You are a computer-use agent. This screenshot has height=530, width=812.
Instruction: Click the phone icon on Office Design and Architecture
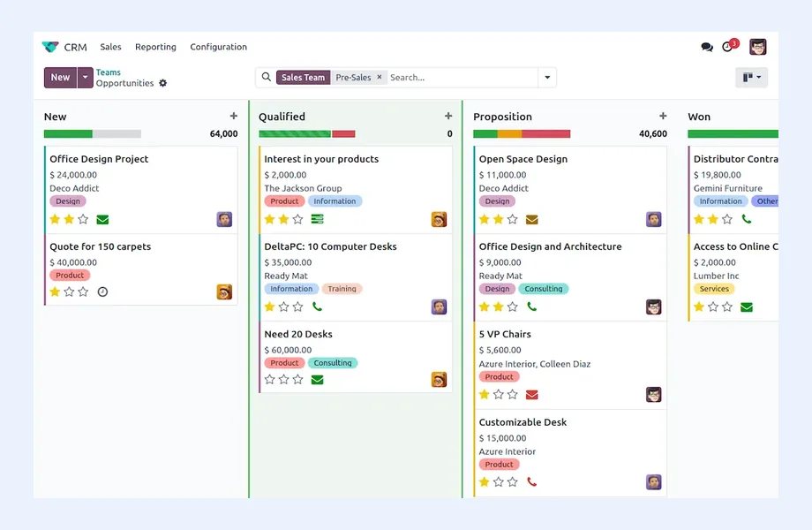click(x=532, y=307)
